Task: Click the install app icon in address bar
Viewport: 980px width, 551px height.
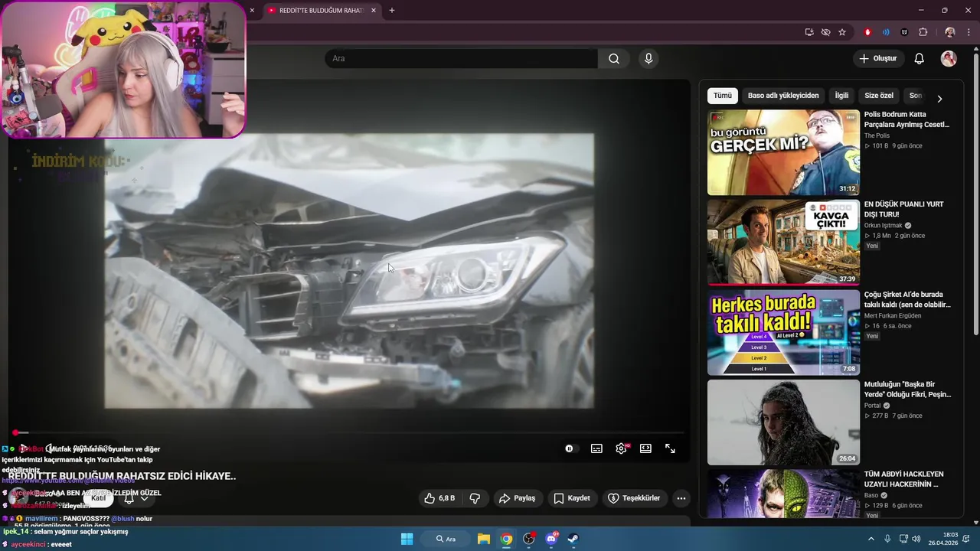Action: (x=809, y=32)
